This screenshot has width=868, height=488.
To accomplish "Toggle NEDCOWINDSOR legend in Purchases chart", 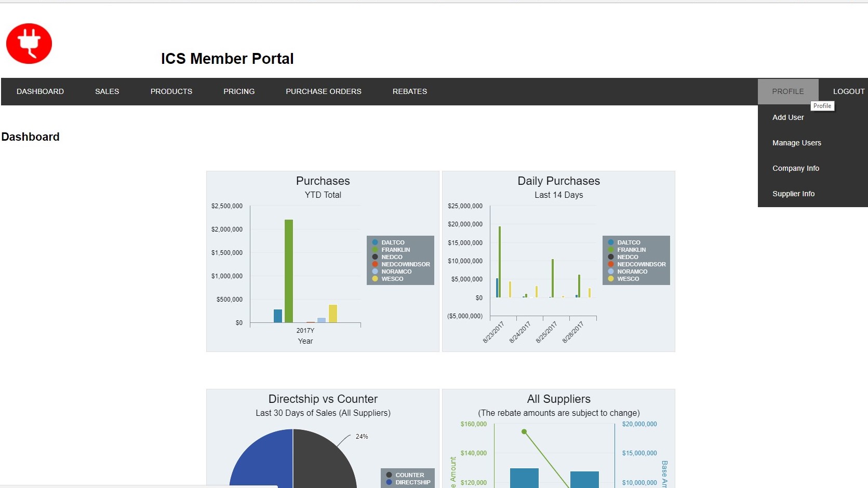I will (x=401, y=264).
